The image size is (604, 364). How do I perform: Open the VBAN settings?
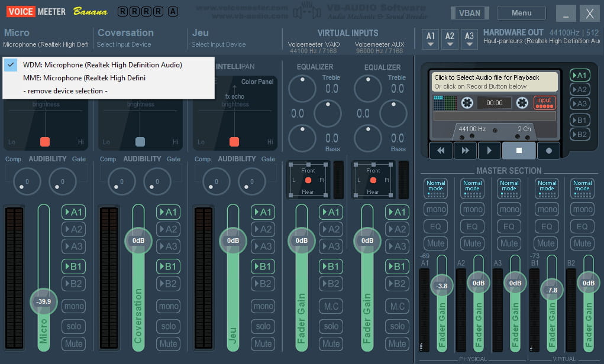pyautogui.click(x=470, y=13)
